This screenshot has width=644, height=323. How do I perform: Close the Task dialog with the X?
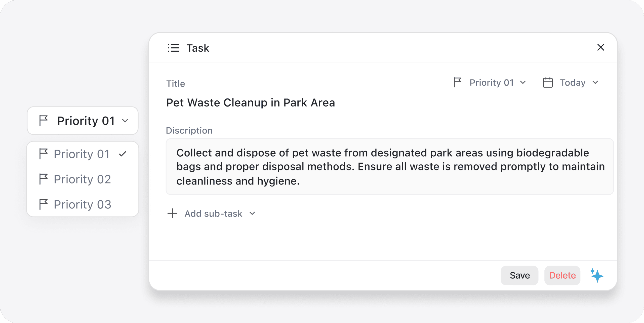pos(601,47)
